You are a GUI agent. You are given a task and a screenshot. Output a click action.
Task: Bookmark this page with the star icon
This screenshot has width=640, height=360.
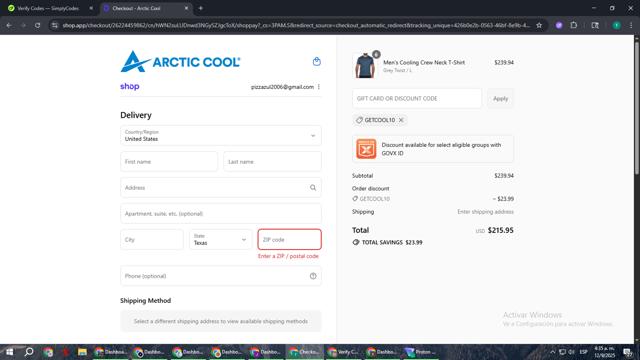pos(539,25)
